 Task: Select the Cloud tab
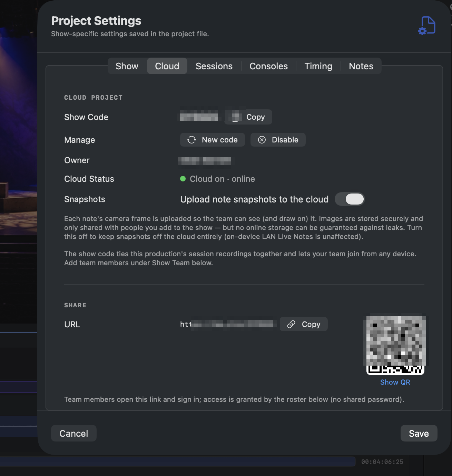pos(167,66)
